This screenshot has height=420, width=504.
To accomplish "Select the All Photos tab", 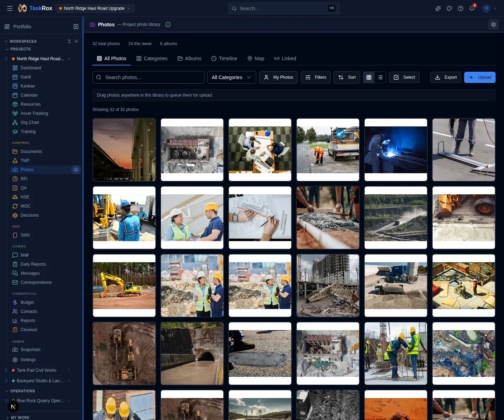I will 111,58.
